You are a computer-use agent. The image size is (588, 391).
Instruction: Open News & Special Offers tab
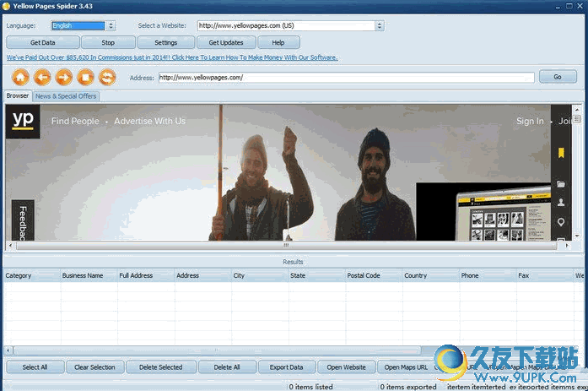pyautogui.click(x=66, y=96)
